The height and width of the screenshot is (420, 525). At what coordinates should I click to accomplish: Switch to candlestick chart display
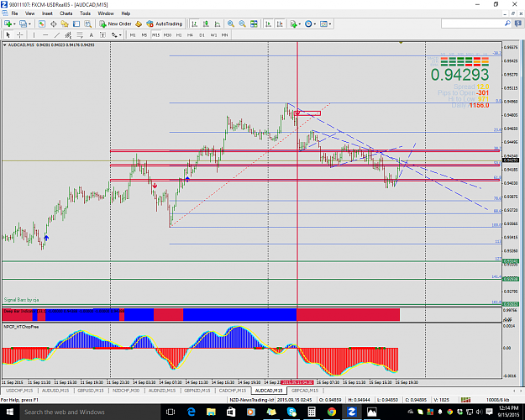pos(206,24)
